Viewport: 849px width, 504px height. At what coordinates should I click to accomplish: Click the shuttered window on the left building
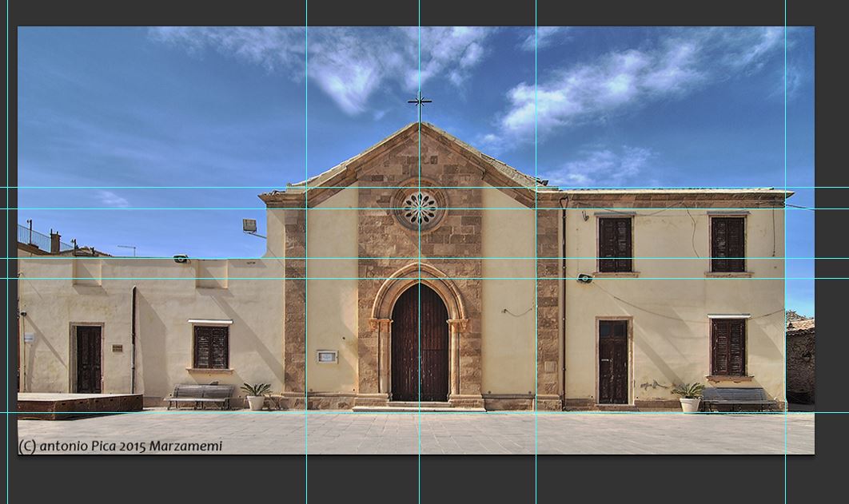pos(210,347)
